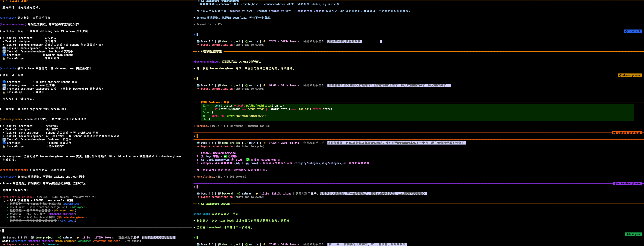
Task: Select the @designer pane label
Action: coord(633,234)
